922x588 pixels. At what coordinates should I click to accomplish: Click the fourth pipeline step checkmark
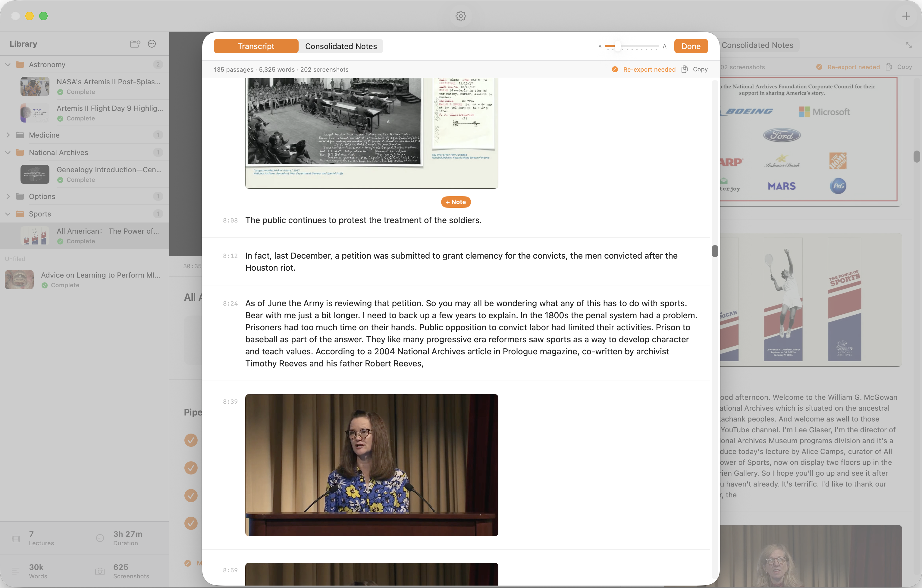[191, 523]
